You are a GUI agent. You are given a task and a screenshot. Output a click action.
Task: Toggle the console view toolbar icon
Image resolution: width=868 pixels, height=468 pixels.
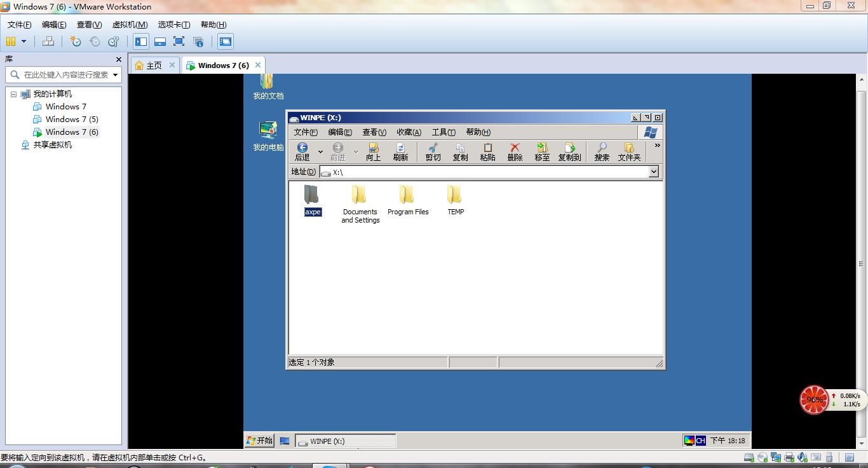(x=226, y=41)
